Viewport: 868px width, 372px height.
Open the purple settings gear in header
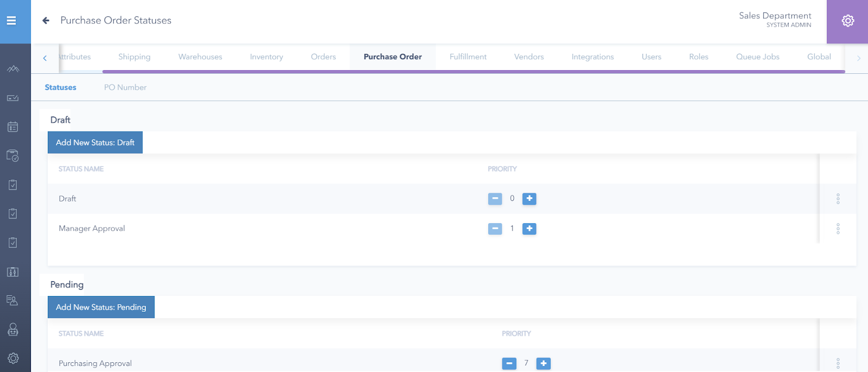tap(847, 21)
